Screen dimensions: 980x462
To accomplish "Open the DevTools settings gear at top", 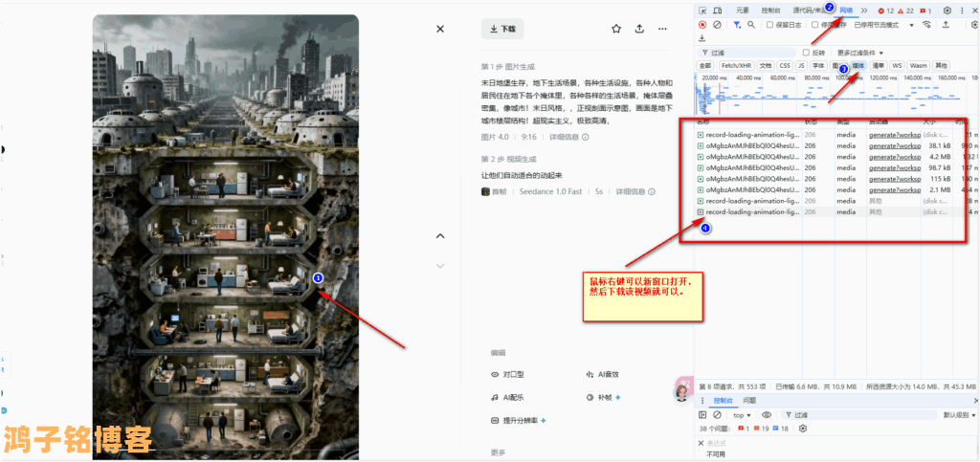I will (947, 11).
